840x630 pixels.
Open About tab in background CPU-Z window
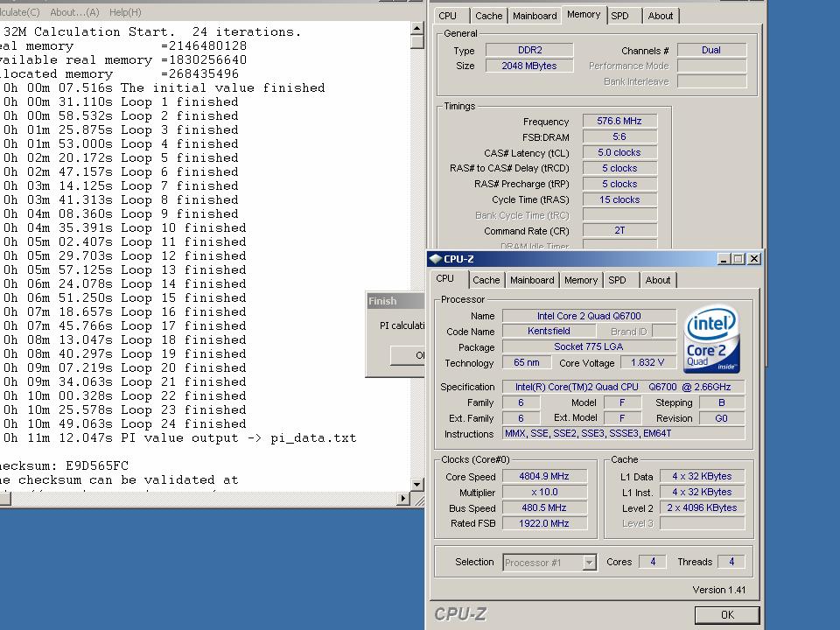[661, 16]
